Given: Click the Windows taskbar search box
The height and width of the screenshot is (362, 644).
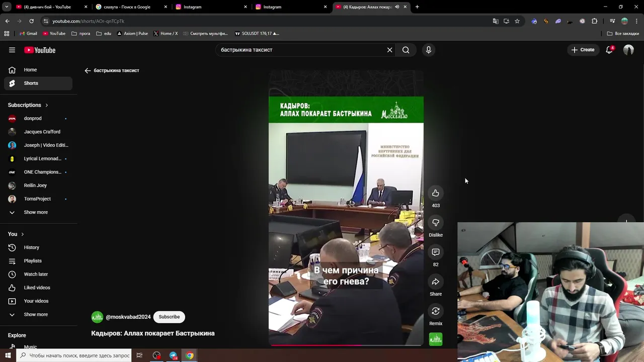Looking at the screenshot, I should [x=74, y=355].
